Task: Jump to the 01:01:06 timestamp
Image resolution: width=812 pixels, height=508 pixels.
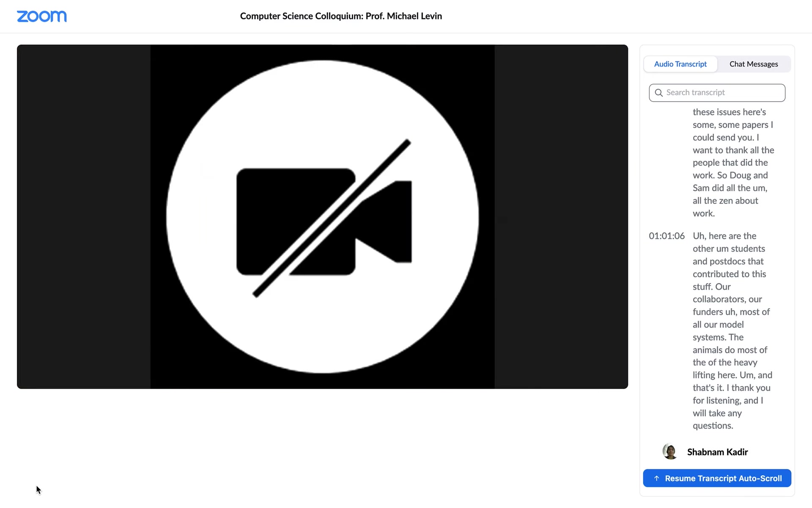Action: point(667,236)
